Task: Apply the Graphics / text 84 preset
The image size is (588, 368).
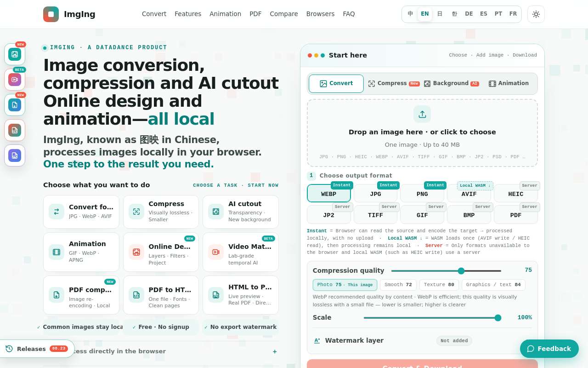Action: (493, 285)
